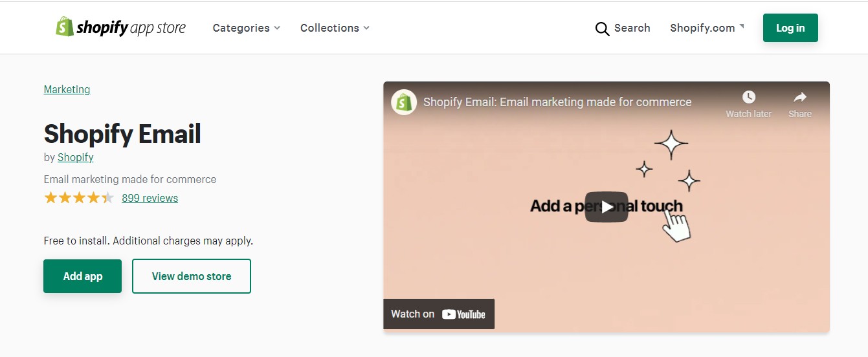
Task: Click the Add app button
Action: (x=82, y=276)
